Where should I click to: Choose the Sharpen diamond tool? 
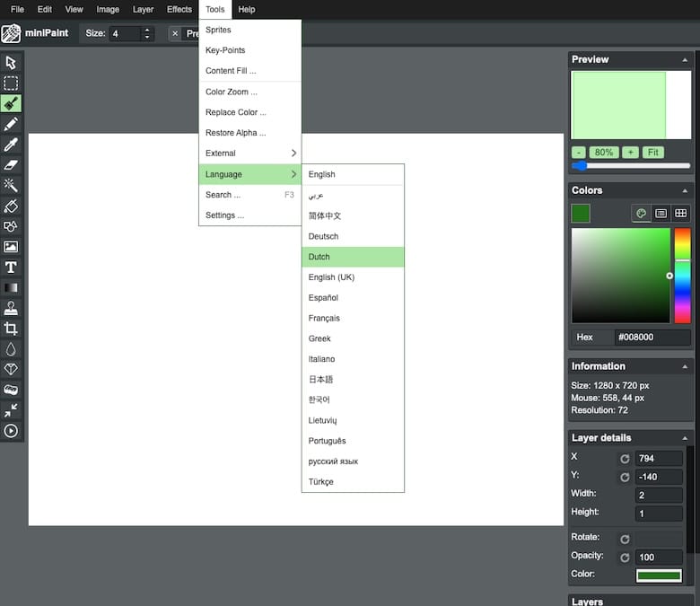tap(11, 369)
